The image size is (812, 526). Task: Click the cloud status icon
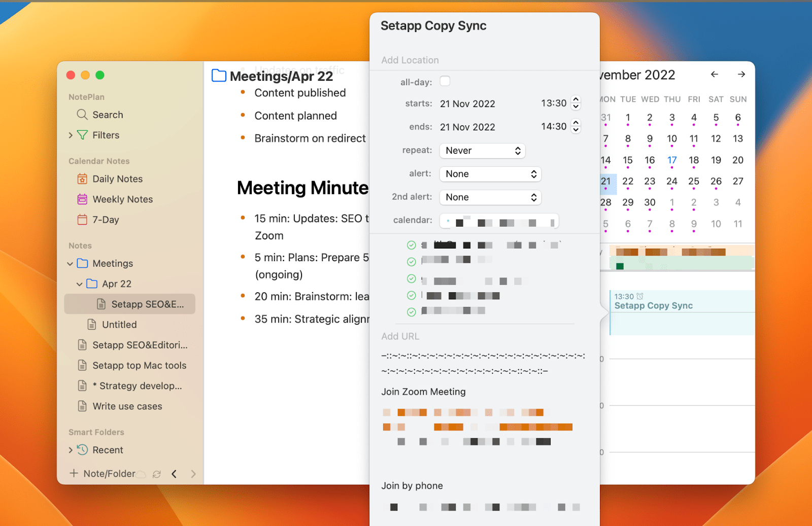coord(141,474)
